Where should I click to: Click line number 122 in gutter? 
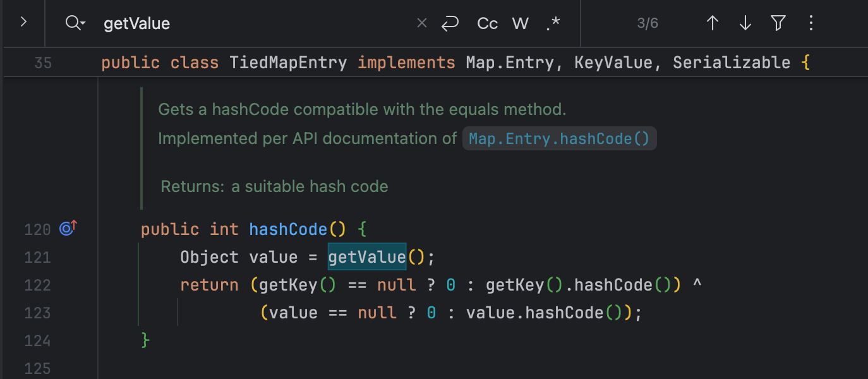click(38, 285)
